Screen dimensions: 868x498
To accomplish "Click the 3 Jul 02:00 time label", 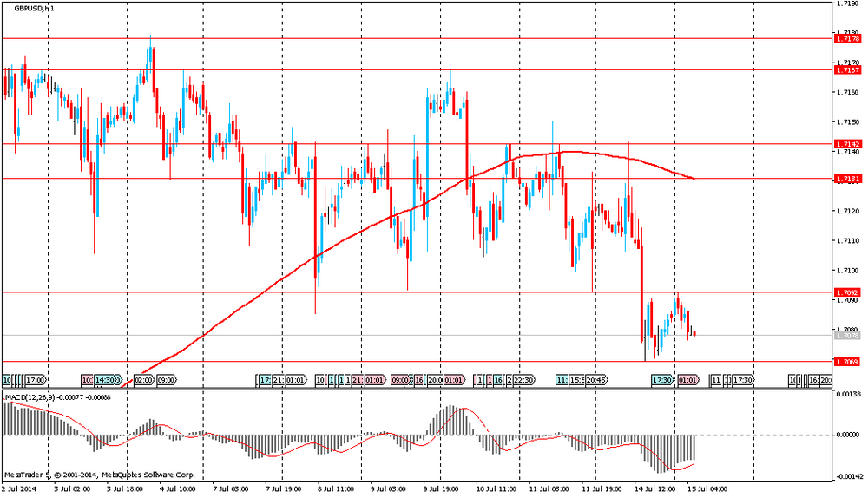I will [72, 489].
